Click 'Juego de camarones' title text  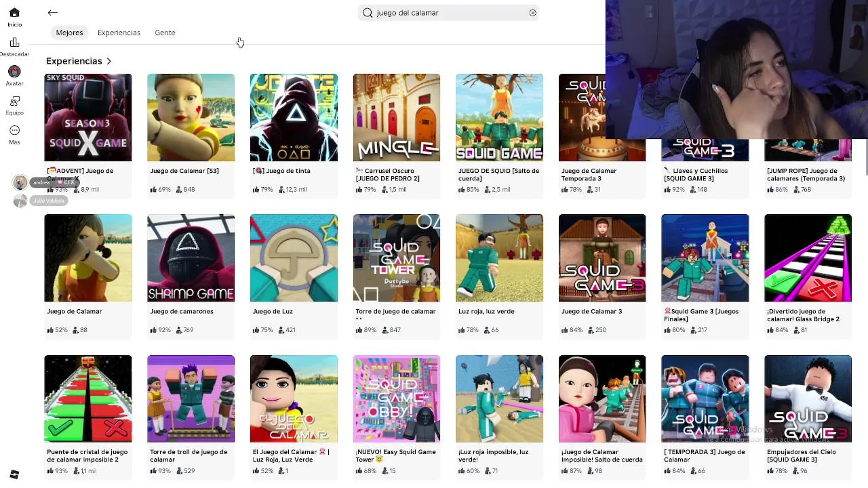182,312
